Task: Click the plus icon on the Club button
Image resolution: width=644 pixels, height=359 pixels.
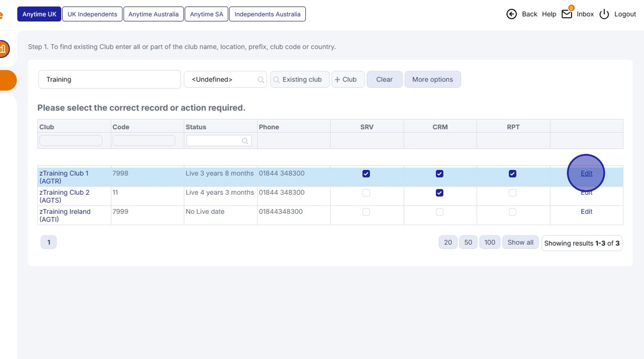Action: (339, 79)
